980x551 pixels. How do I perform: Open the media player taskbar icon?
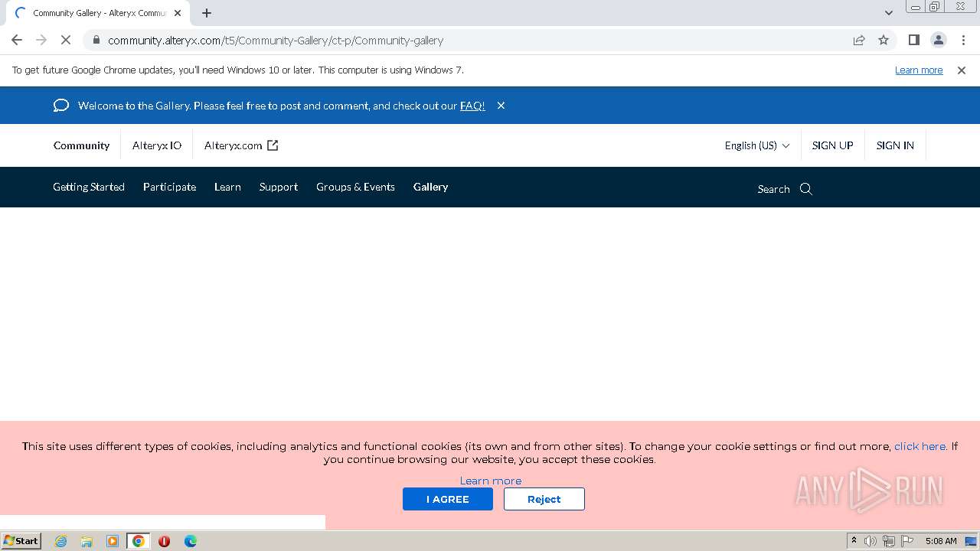pyautogui.click(x=113, y=541)
